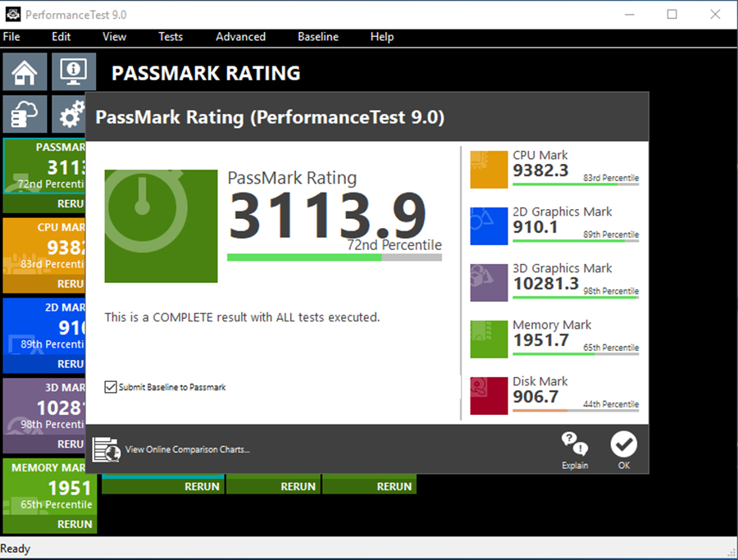738x560 pixels.
Task: Click the large green stopwatch image
Action: coord(161,226)
